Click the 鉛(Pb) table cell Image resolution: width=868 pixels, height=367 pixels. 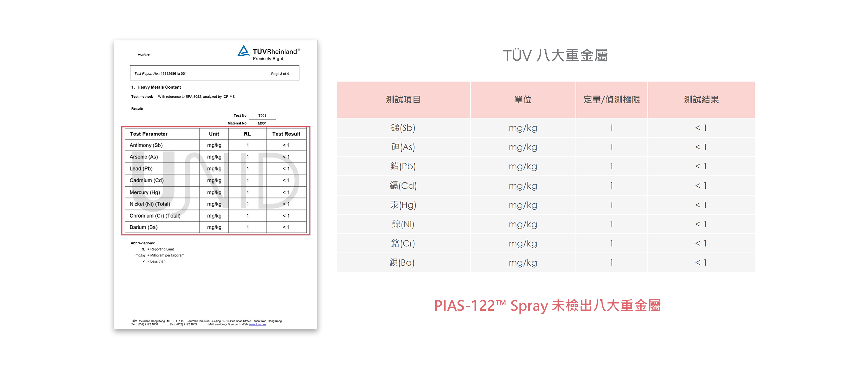pyautogui.click(x=403, y=166)
